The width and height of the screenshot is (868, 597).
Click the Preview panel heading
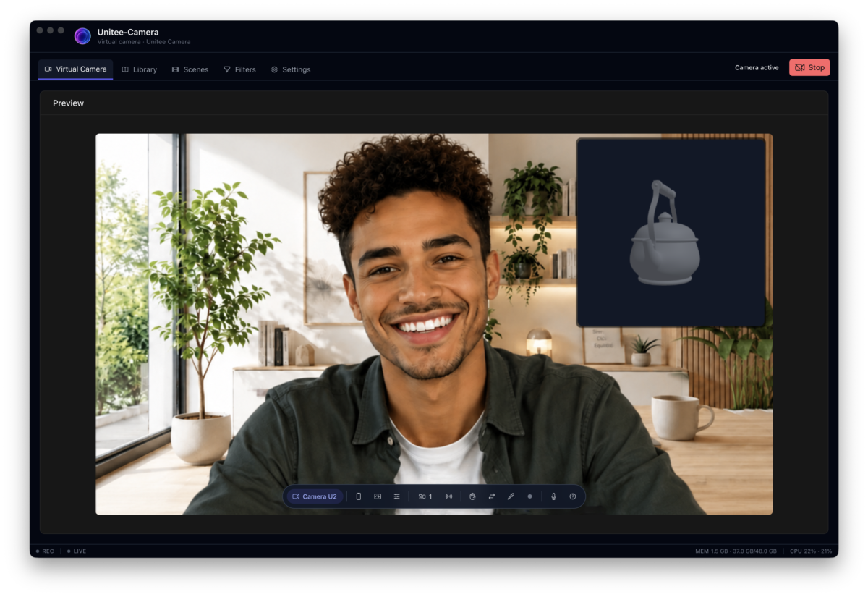[x=68, y=103]
